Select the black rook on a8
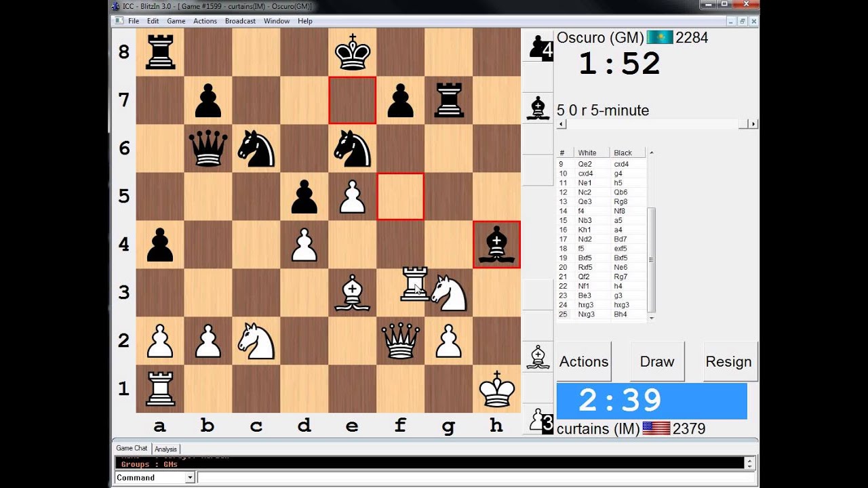Screen dimensions: 868x488 tap(160, 52)
